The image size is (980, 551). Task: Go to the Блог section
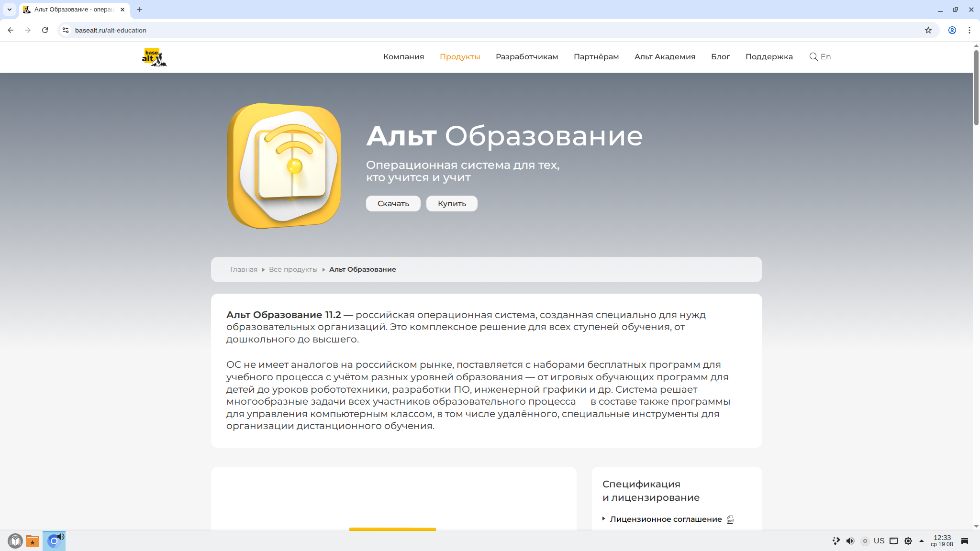[721, 57]
